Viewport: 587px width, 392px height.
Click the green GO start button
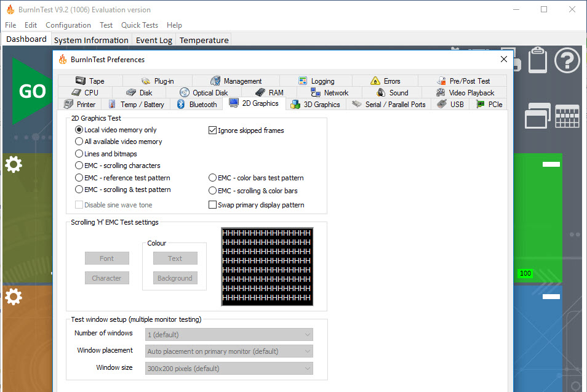point(32,91)
